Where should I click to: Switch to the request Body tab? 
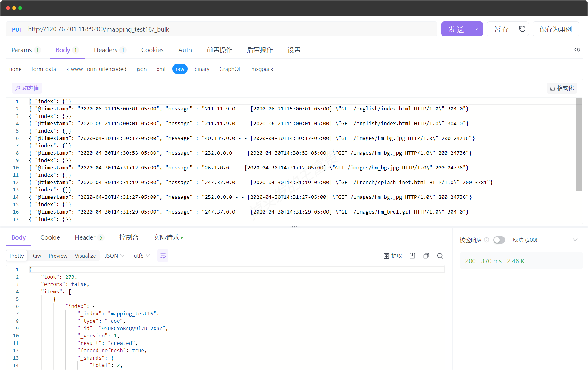[67, 50]
